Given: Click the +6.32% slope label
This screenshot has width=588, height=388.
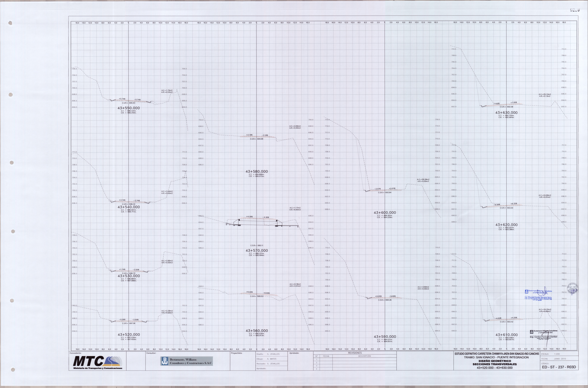Looking at the screenshot, I should pyautogui.click(x=514, y=204).
